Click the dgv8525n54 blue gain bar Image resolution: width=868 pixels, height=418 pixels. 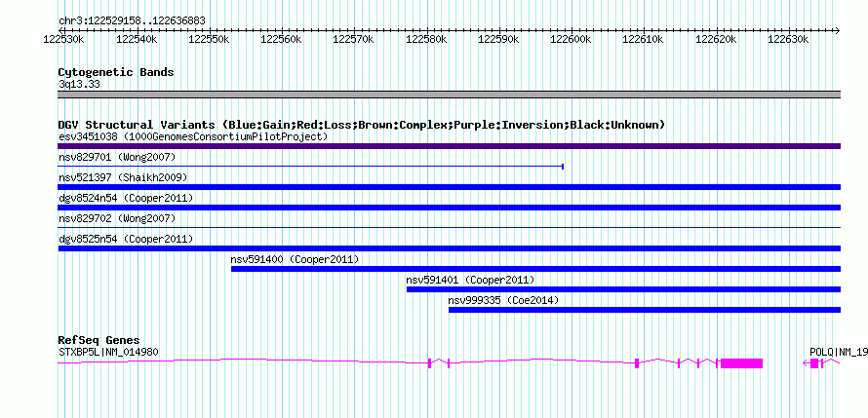point(449,248)
